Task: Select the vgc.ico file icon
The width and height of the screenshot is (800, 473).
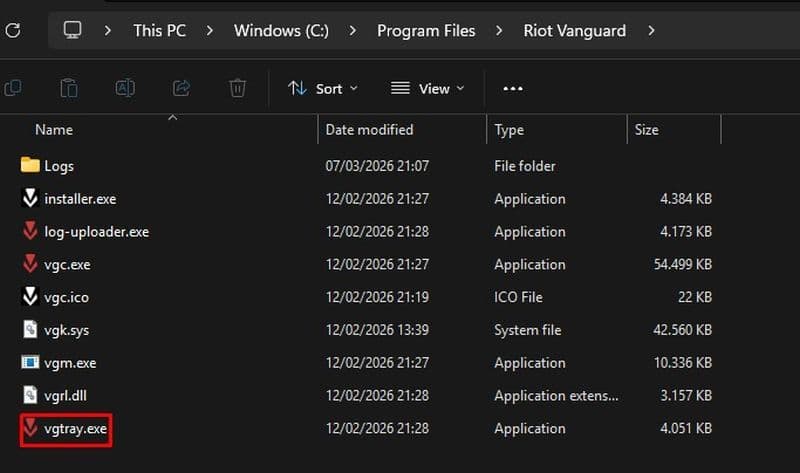Action: [30, 296]
